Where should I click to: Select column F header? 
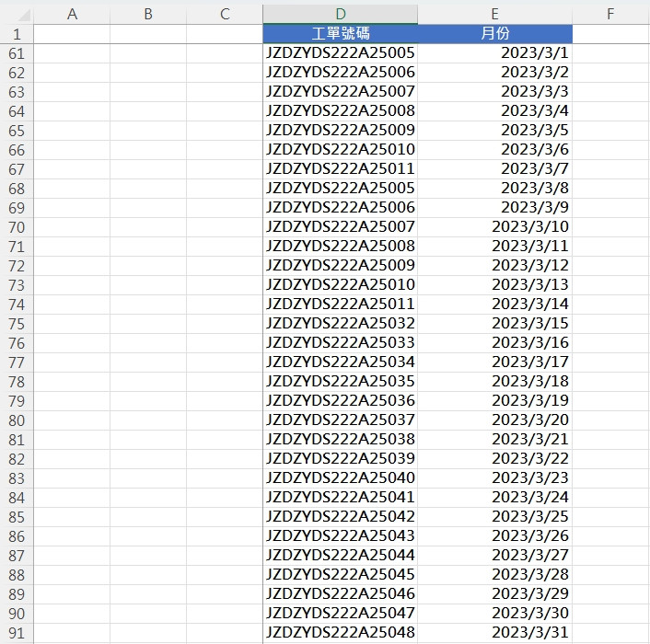click(610, 14)
